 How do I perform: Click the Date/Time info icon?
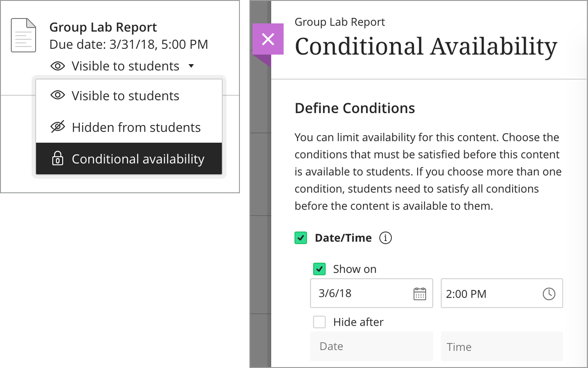point(386,238)
